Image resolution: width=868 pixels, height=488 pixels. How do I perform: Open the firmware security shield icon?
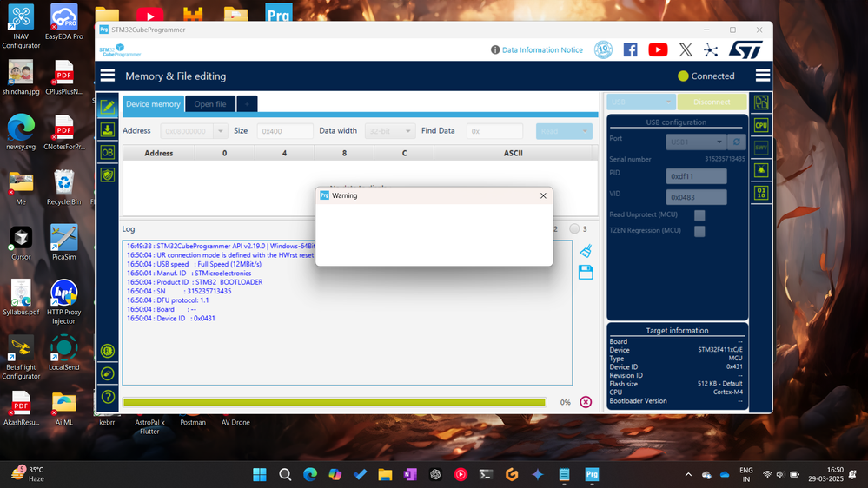pos(108,175)
